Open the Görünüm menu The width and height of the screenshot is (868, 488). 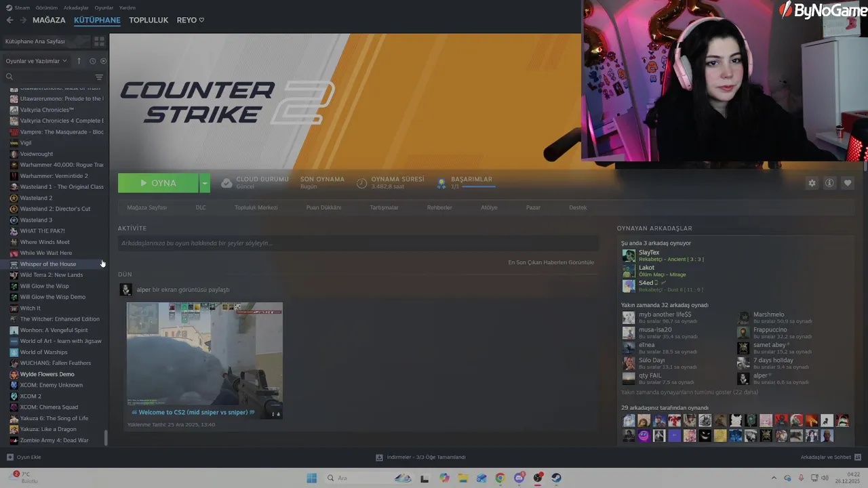point(46,7)
